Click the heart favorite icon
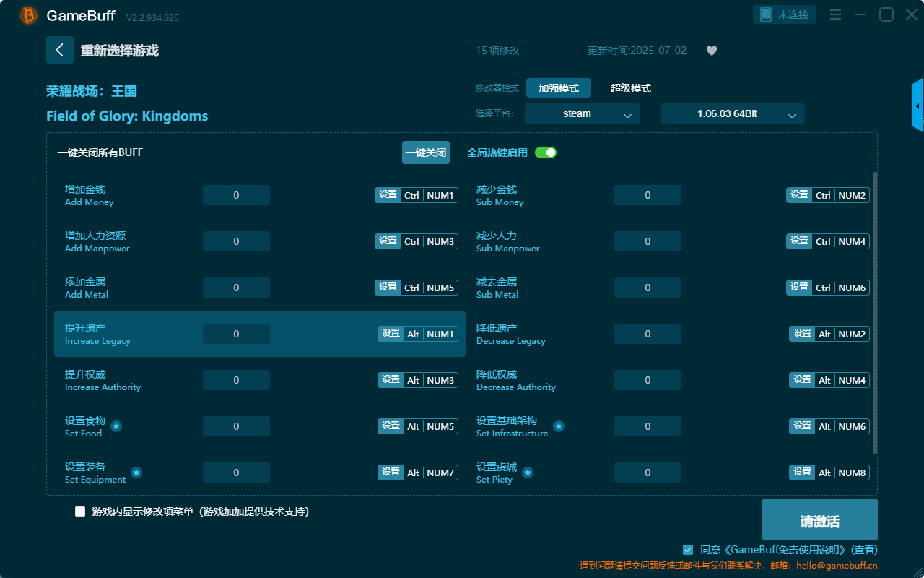The image size is (924, 578). (711, 51)
